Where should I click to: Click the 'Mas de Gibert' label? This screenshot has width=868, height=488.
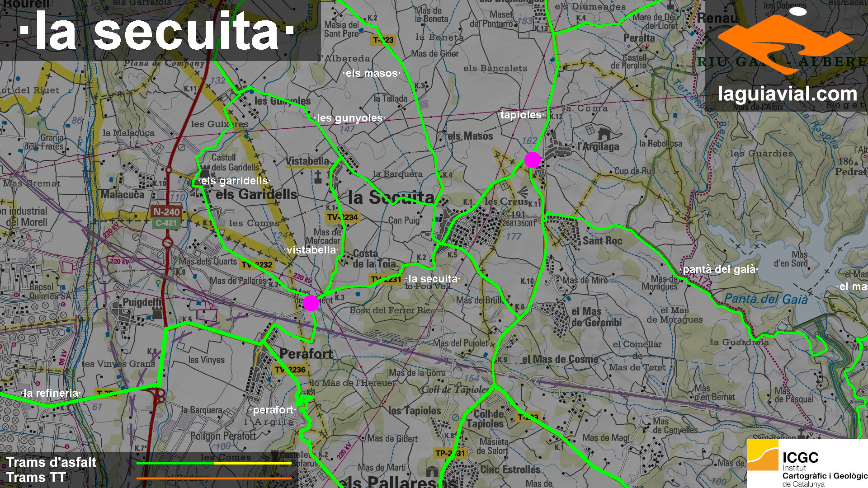tap(392, 438)
